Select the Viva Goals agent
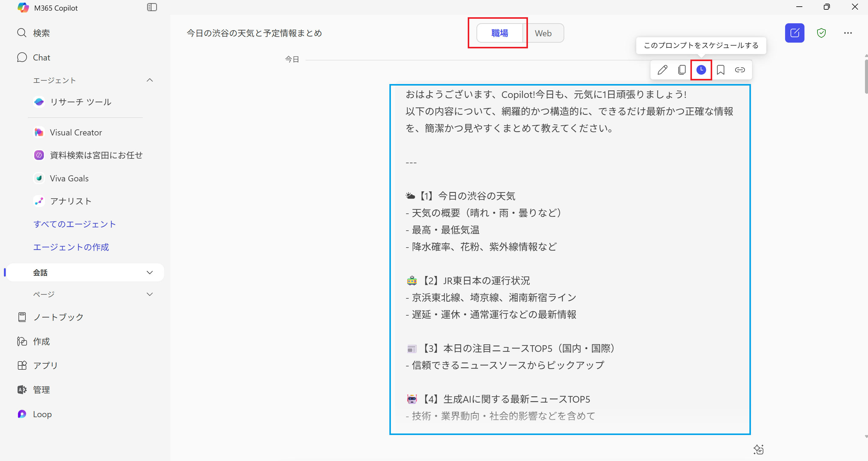The height and width of the screenshot is (461, 868). (x=69, y=178)
